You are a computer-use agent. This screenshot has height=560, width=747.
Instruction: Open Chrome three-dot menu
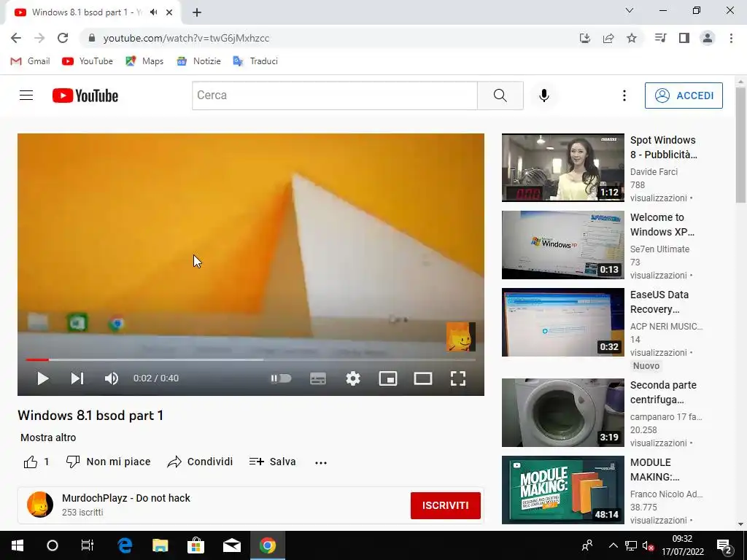coord(731,38)
